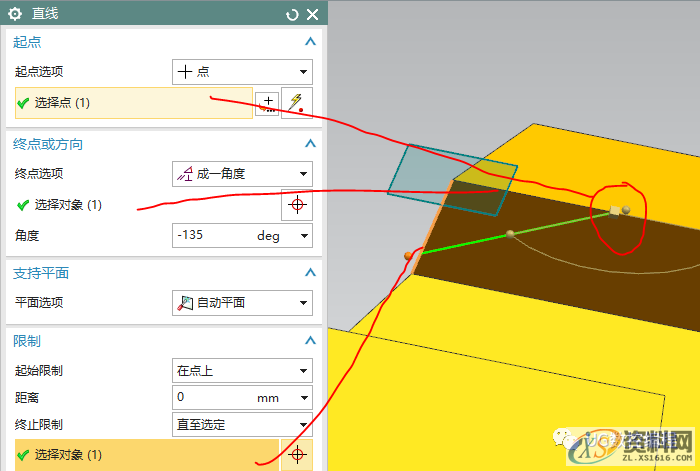Open the dialog settings gear icon
This screenshot has width=700, height=471.
[15, 14]
